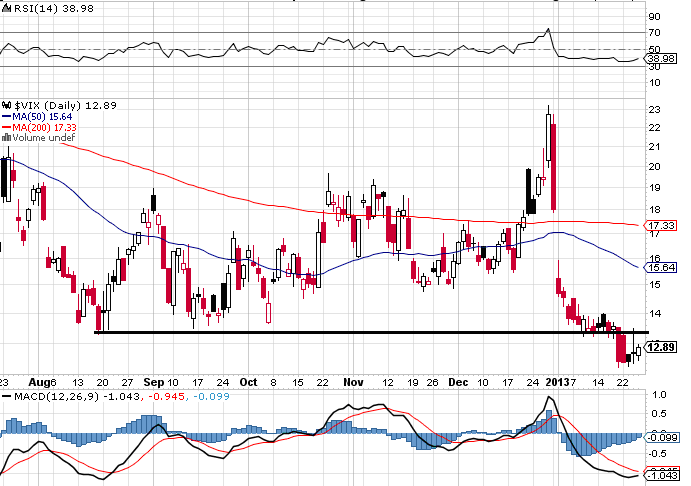Click the Nov label on the date axis
This screenshot has height=486, width=691.
pos(353,382)
